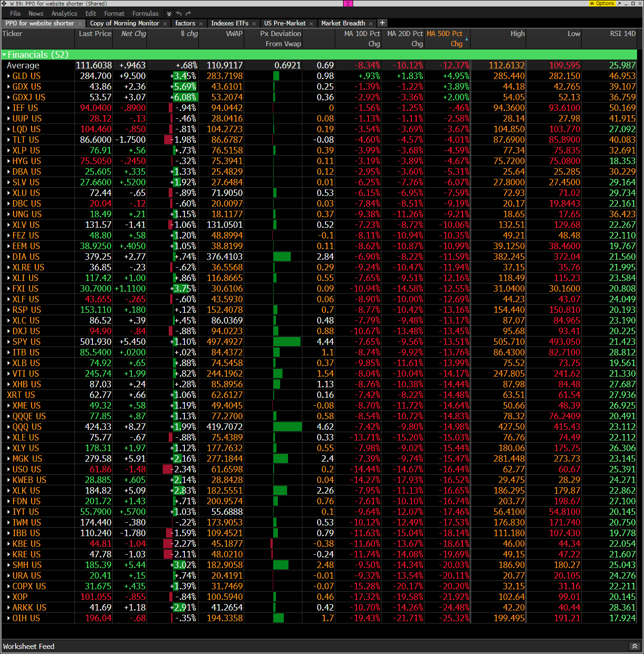Expand the XLK US row
Image resolution: width=644 pixels, height=654 pixels.
point(9,491)
